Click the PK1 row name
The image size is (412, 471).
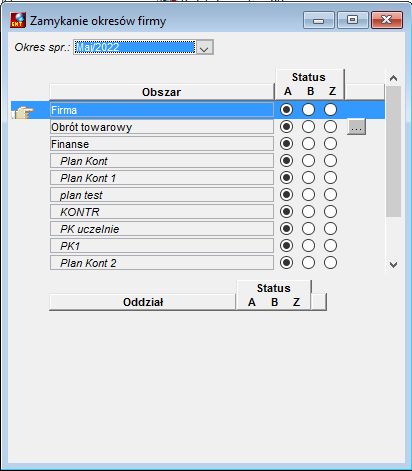[x=162, y=246]
